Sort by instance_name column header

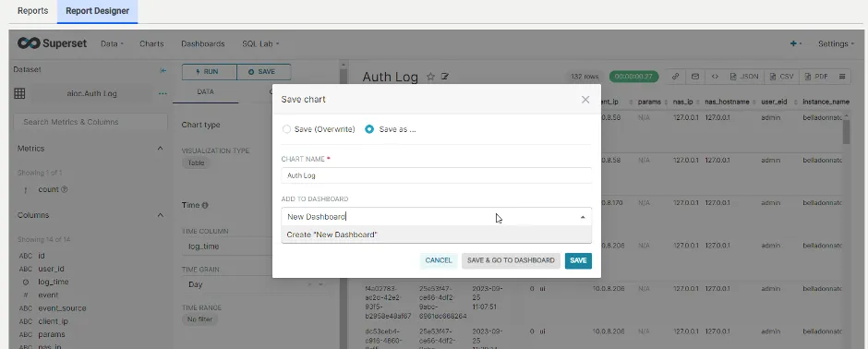coord(826,102)
